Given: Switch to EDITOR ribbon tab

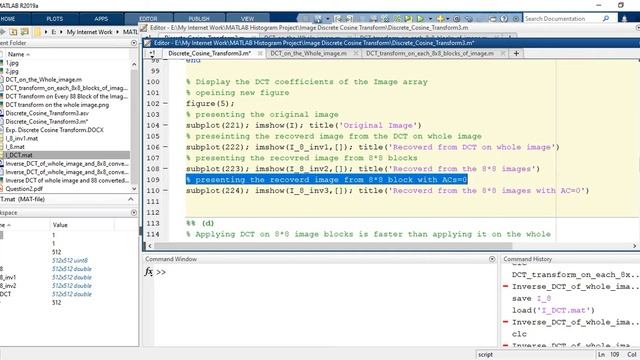Looking at the screenshot, I should pos(148,19).
